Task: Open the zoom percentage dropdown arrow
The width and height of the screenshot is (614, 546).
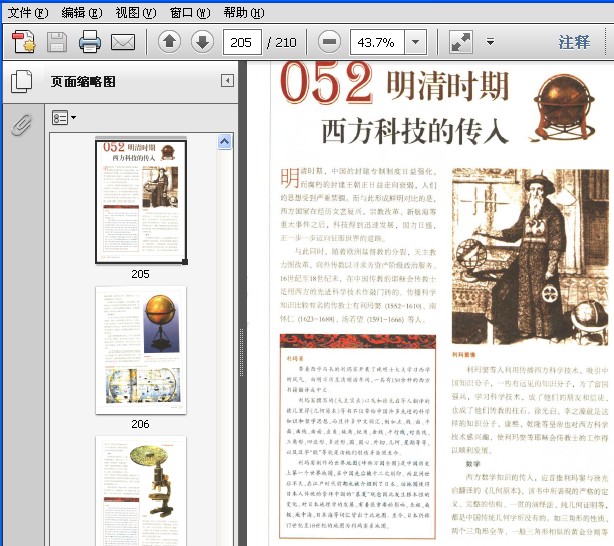Action: (x=416, y=42)
